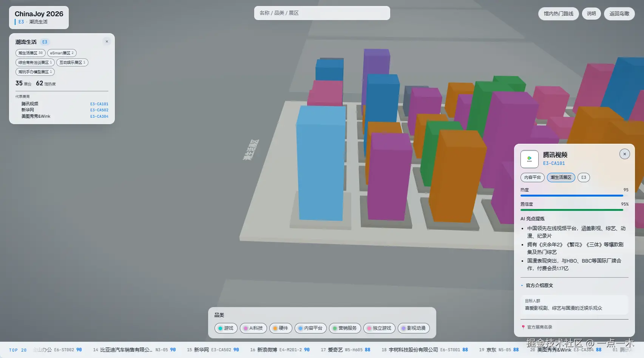Image resolution: width=644 pixels, height=358 pixels.
Task: Open booth code E3-CA101 under 腾讯视频 title
Action: [554, 164]
